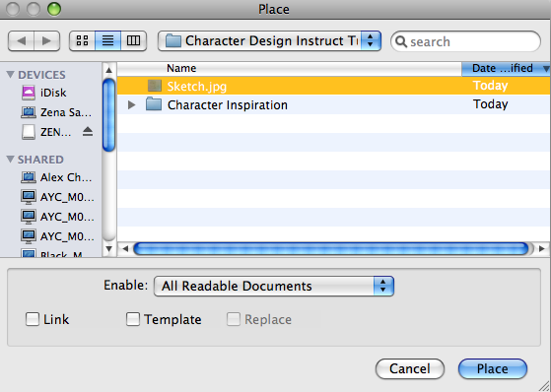Viewport: 551px width, 392px height.
Task: Go back with the left arrow button
Action: click(x=21, y=41)
